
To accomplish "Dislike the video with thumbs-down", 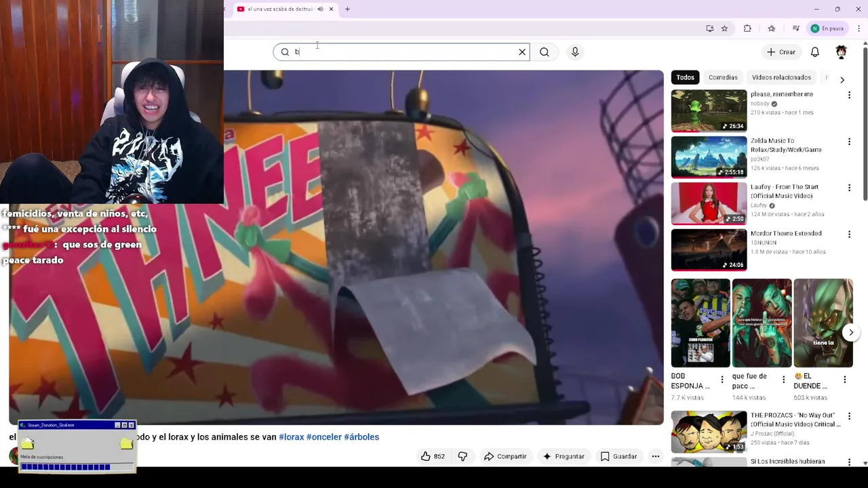I will 462,456.
